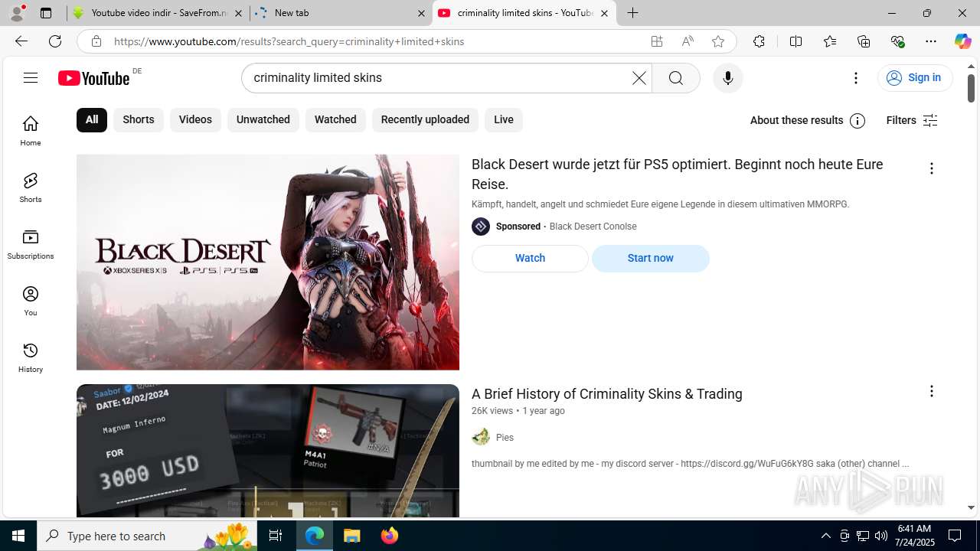
Task: Open app available install icon
Action: [x=657, y=41]
